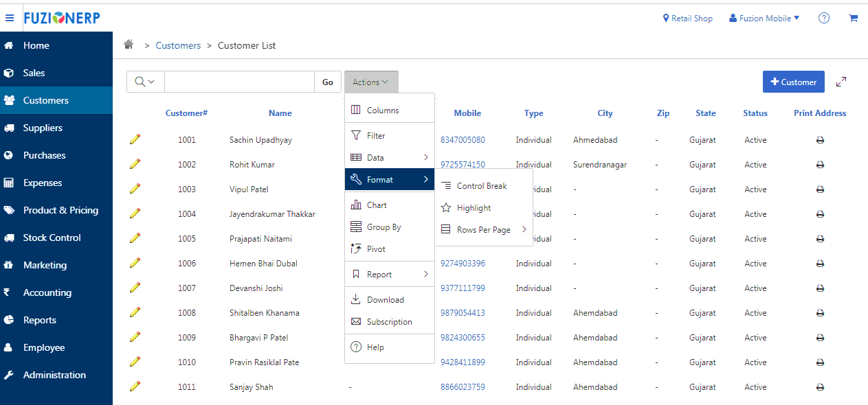
Task: Open the Fuzion Mobile user dropdown
Action: click(x=764, y=19)
